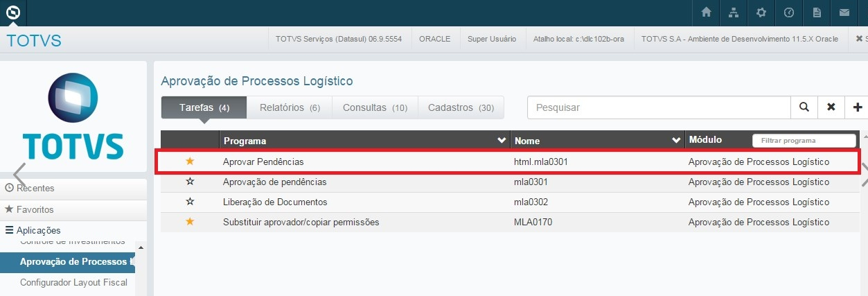
Task: Expand the Recentes sidebar section
Action: pyautogui.click(x=73, y=189)
